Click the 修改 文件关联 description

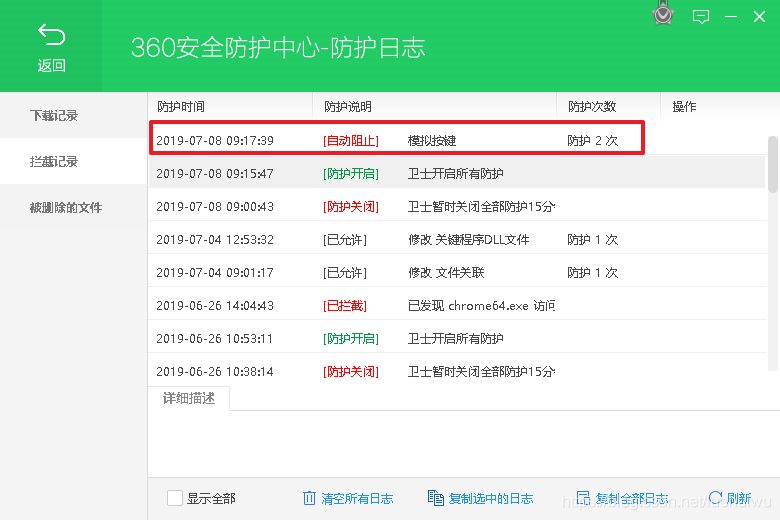click(x=446, y=273)
